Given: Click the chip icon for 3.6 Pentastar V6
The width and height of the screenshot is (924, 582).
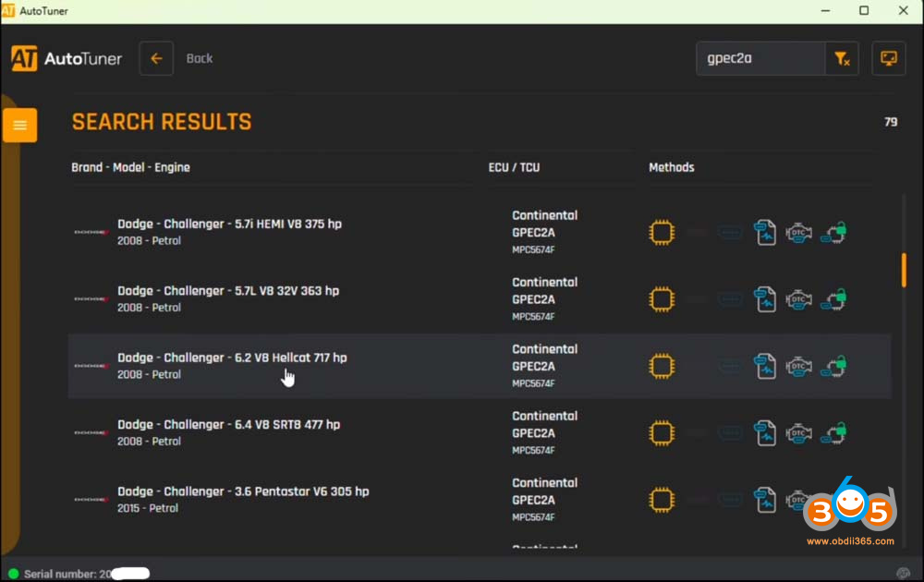Looking at the screenshot, I should (662, 500).
